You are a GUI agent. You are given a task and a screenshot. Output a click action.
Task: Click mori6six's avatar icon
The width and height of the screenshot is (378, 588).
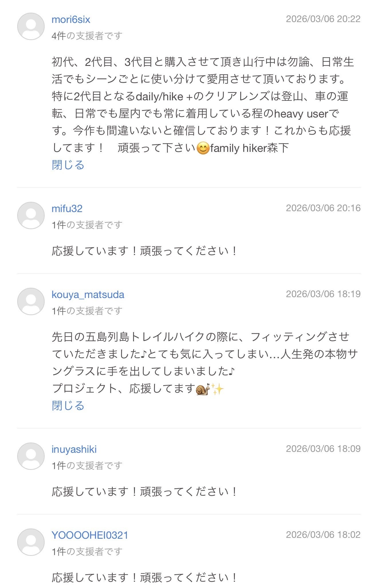pyautogui.click(x=31, y=26)
